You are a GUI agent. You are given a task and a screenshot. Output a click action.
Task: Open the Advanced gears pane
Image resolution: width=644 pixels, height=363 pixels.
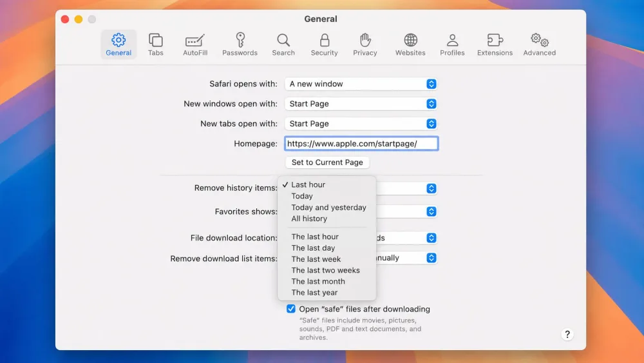539,44
